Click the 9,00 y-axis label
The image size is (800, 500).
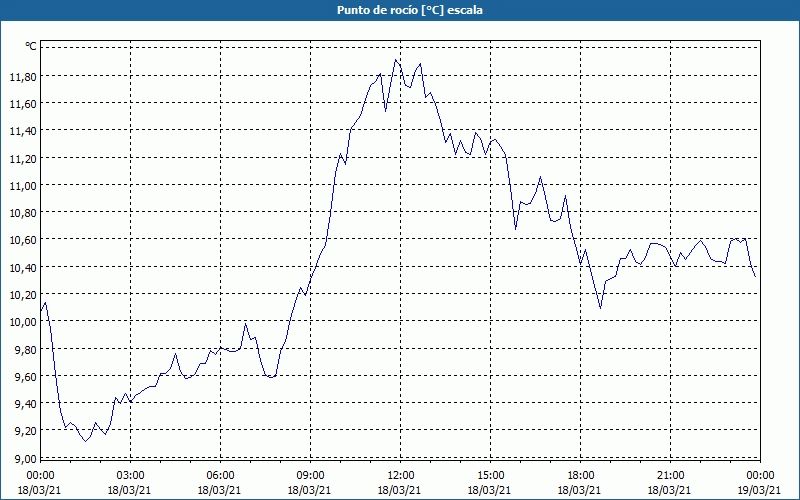tap(26, 458)
